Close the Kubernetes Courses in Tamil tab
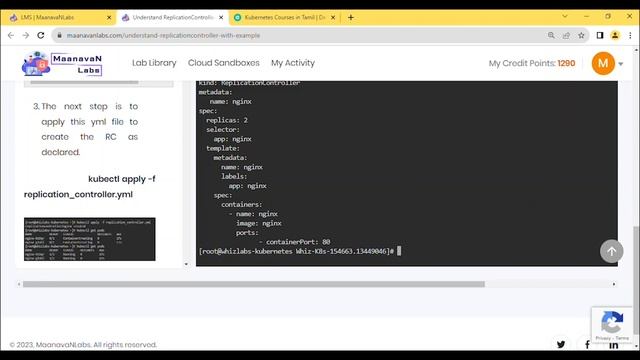Screen dimensions: 640x360 tap(333, 18)
